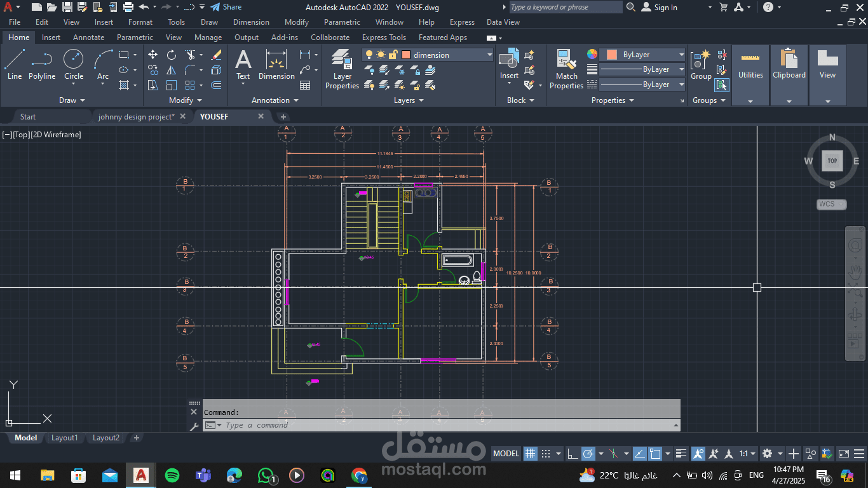The width and height of the screenshot is (868, 488).
Task: Click the Stretch tool icon
Action: click(x=153, y=85)
